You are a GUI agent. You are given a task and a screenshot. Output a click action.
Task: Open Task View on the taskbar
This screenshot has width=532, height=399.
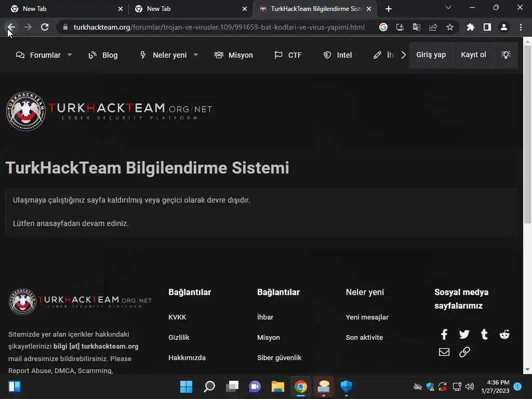[232, 387]
